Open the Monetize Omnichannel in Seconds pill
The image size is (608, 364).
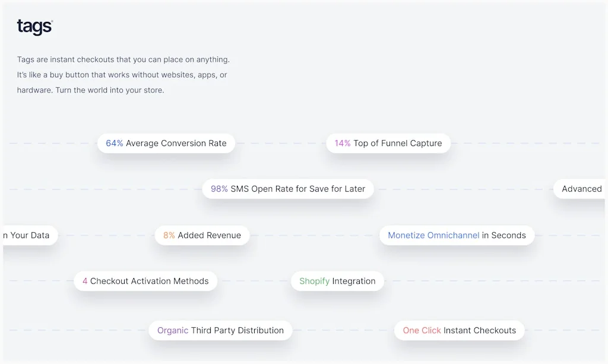pyautogui.click(x=457, y=235)
